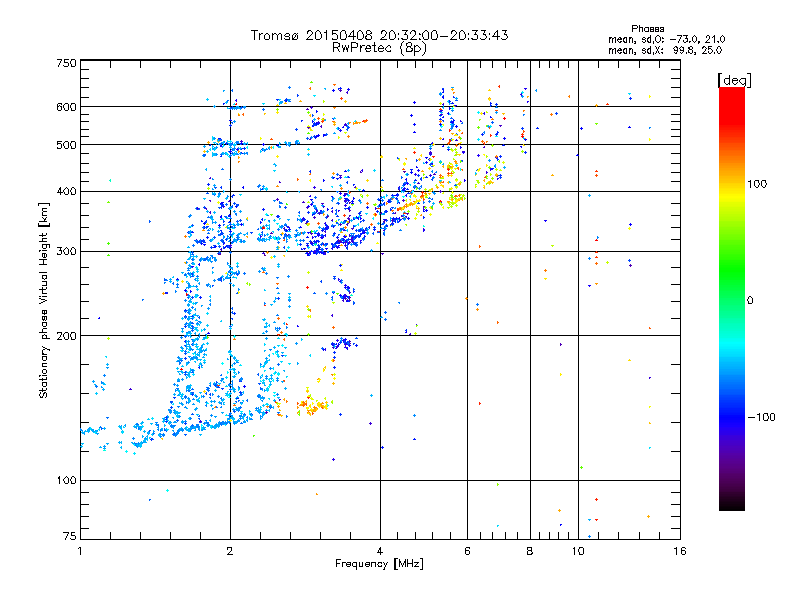
Task: Click the y-axis tick label '200'
Action: click(67, 336)
